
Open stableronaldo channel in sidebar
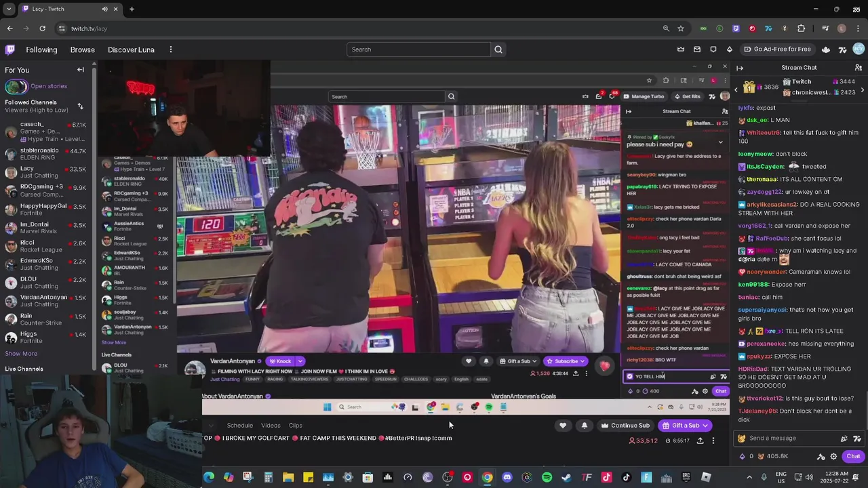(x=46, y=154)
